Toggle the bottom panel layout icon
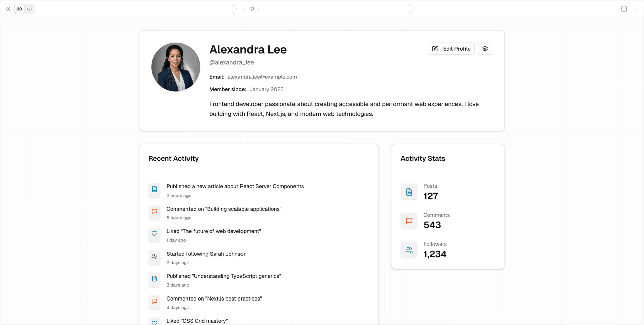 click(624, 9)
